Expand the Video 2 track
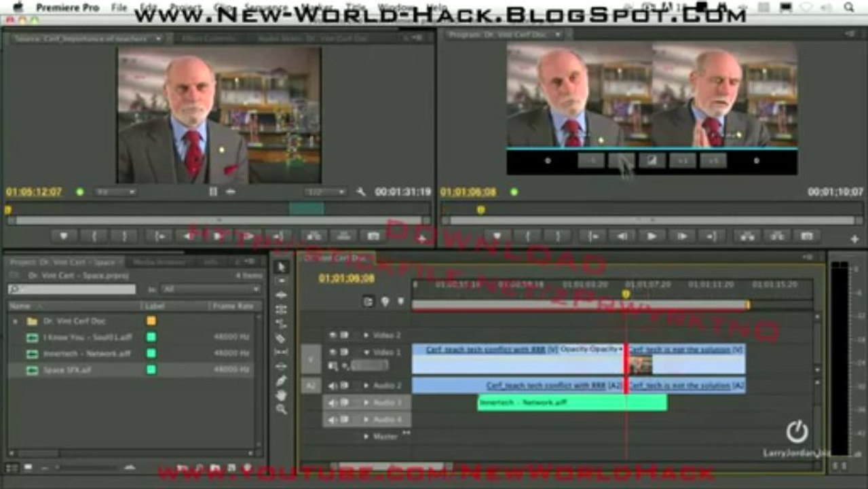The image size is (868, 489). coord(366,335)
